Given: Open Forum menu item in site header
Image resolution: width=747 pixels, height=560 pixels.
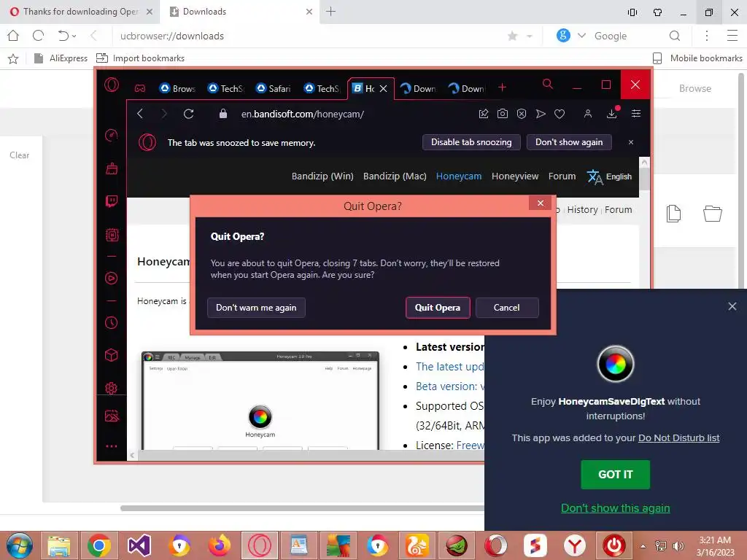Looking at the screenshot, I should click(x=562, y=176).
